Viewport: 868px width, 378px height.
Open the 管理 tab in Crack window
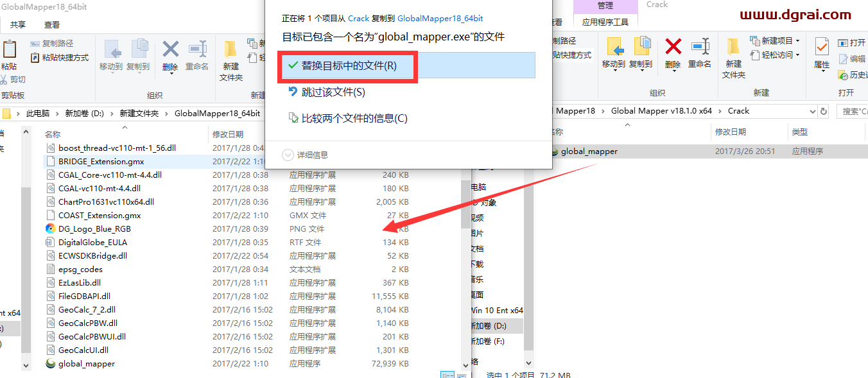click(605, 6)
